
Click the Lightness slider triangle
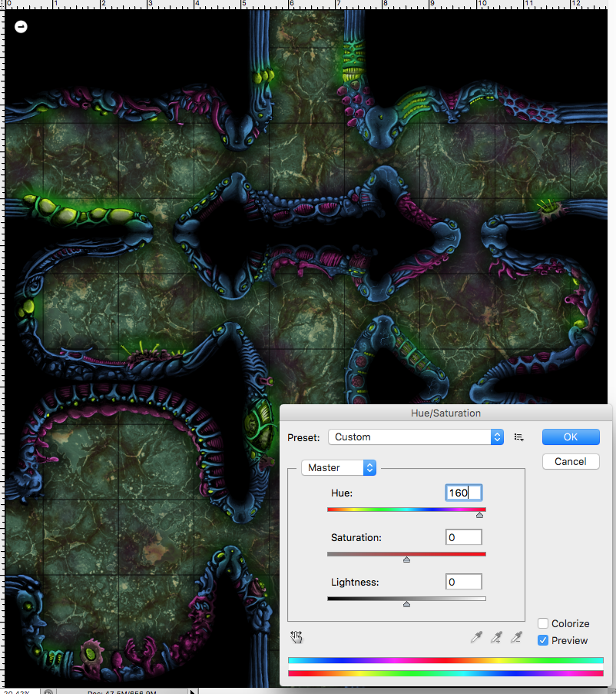click(406, 603)
